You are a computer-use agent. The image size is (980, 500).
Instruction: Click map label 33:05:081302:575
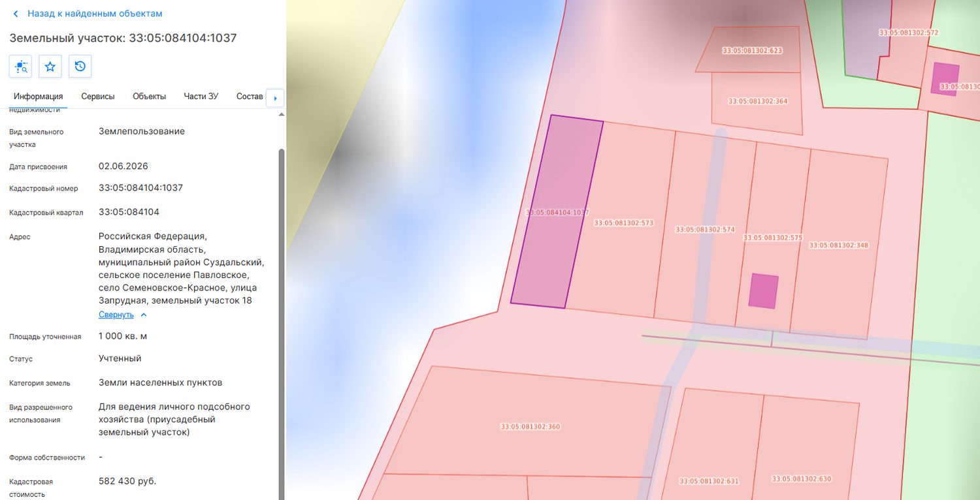772,238
